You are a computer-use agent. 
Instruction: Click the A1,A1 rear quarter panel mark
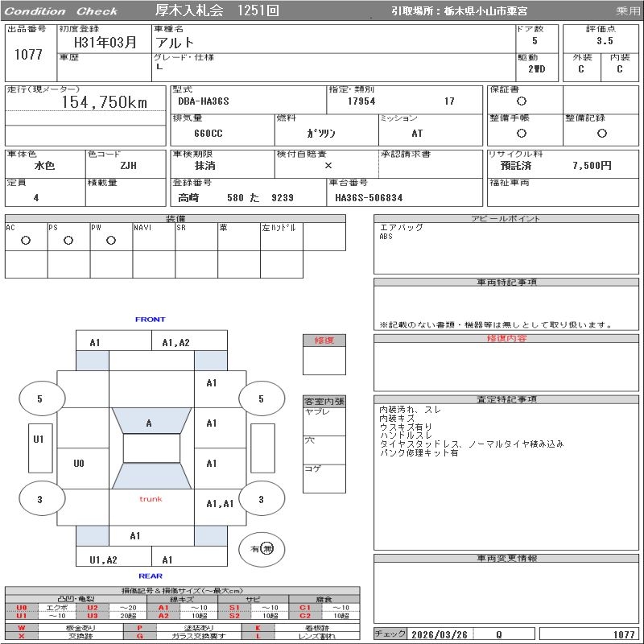[x=220, y=504]
